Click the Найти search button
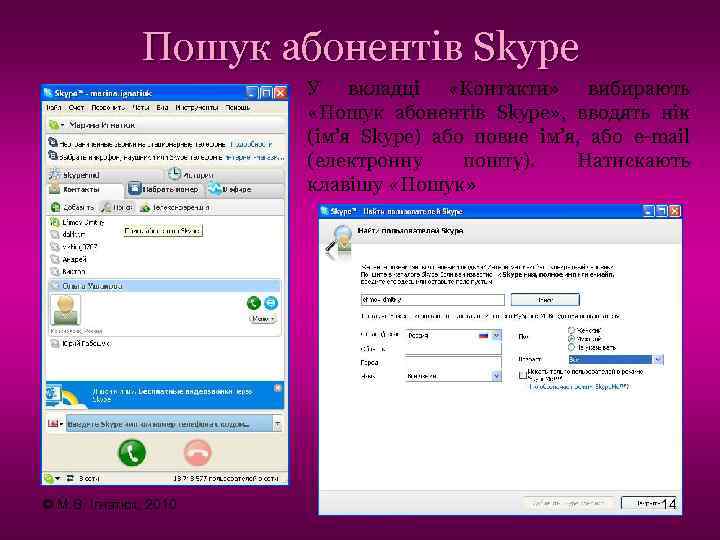 [x=545, y=300]
